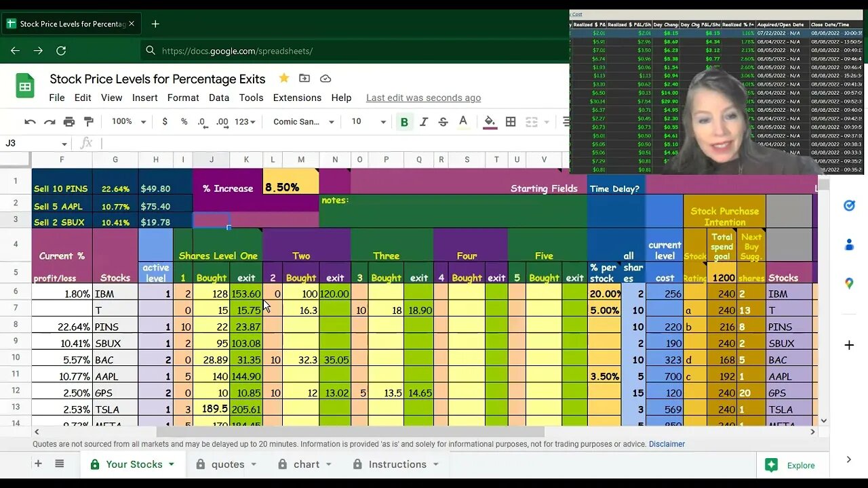This screenshot has height=488, width=868.
Task: Open the font size 10 dropdown
Action: pyautogui.click(x=368, y=122)
